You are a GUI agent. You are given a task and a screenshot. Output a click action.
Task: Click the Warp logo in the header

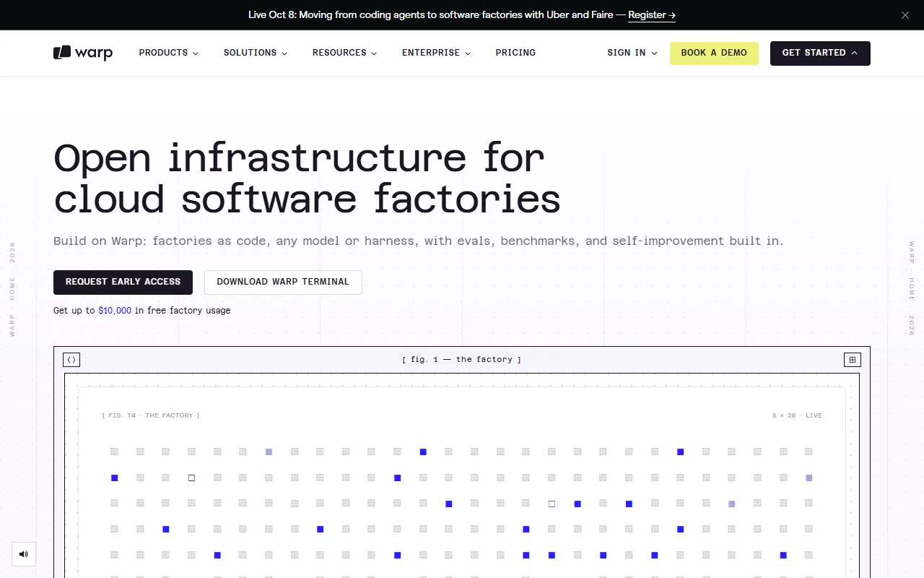tap(83, 53)
